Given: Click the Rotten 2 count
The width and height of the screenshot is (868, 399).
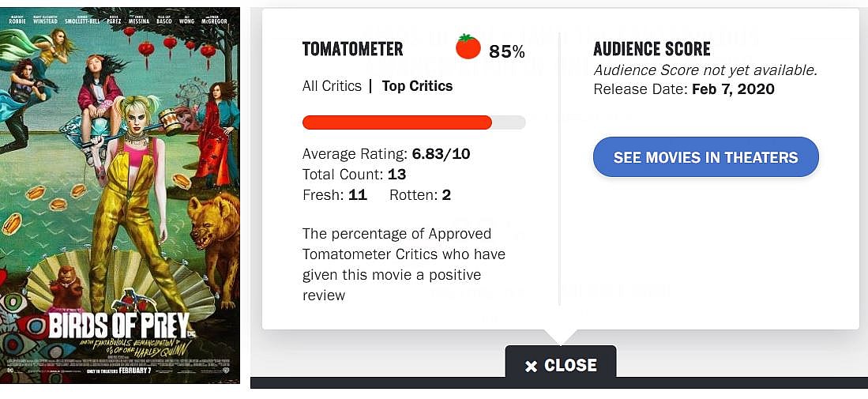Looking at the screenshot, I should (420, 194).
